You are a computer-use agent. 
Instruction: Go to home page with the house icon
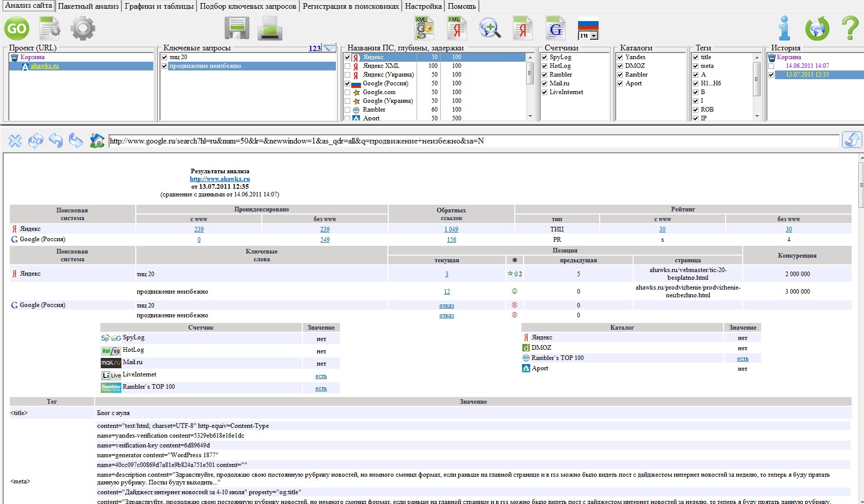pyautogui.click(x=97, y=140)
